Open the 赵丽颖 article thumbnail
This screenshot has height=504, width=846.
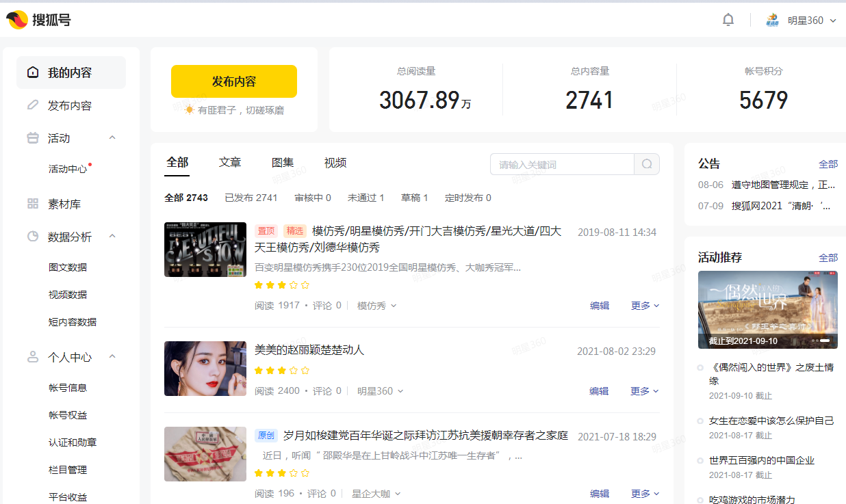click(205, 369)
